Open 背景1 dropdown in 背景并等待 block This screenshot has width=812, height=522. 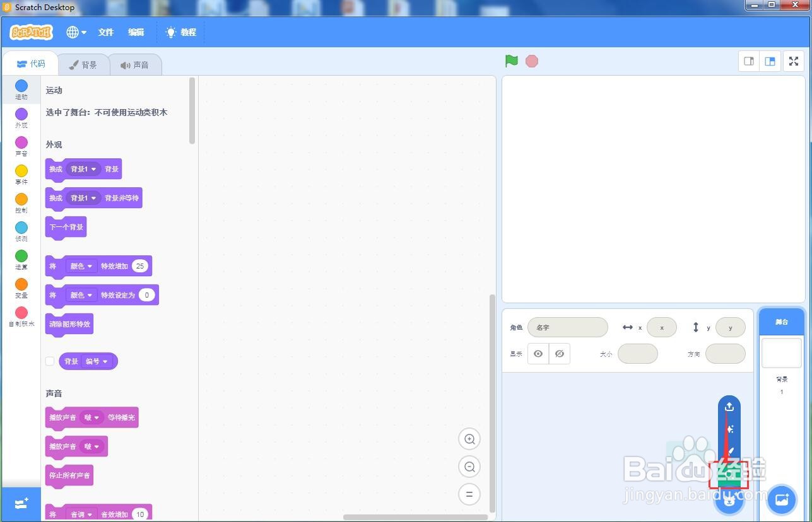pos(83,198)
